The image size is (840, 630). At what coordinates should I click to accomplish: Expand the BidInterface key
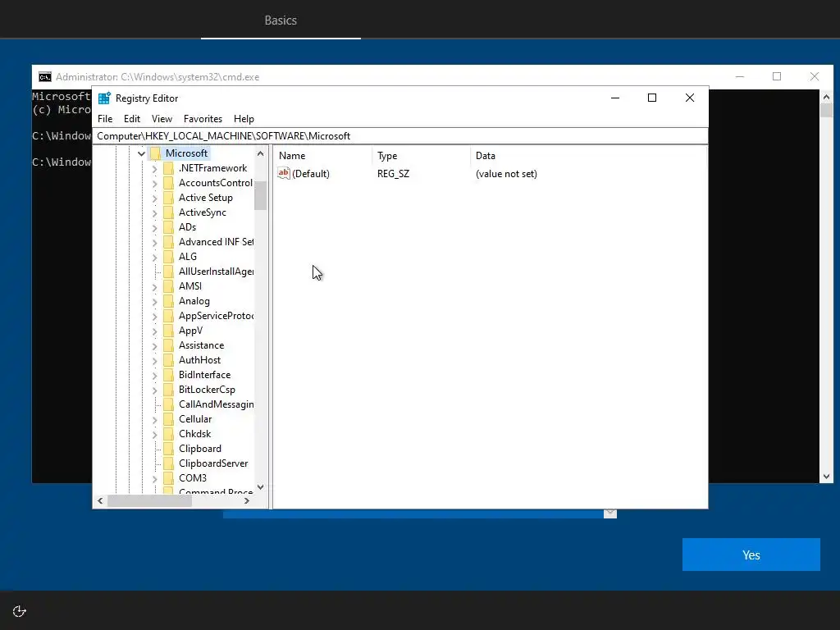[155, 375]
